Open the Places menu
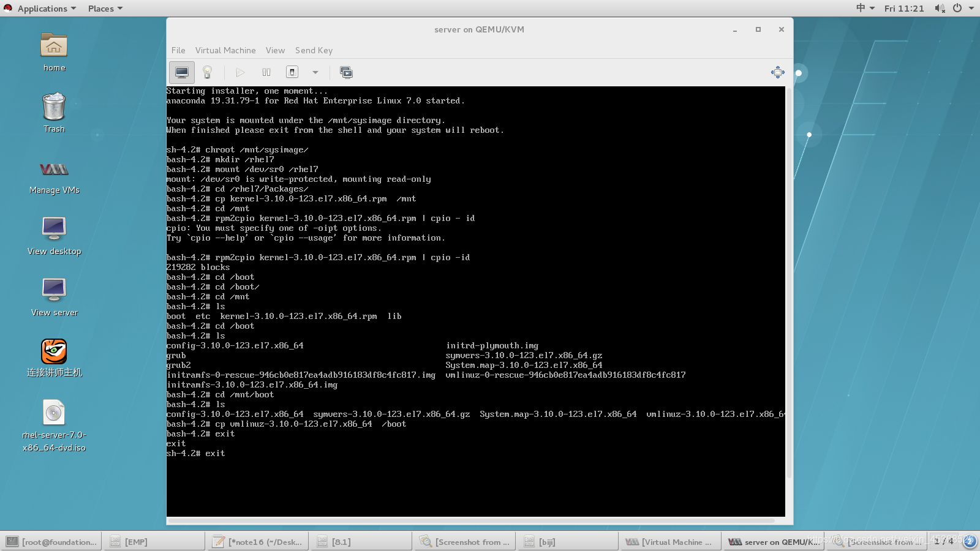This screenshot has width=980, height=551. tap(105, 9)
